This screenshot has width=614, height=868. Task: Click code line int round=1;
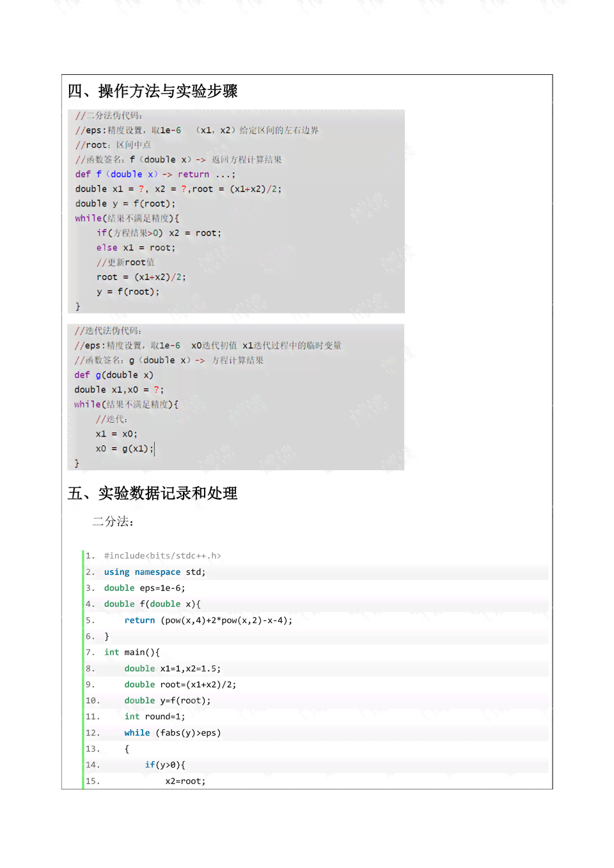155,716
